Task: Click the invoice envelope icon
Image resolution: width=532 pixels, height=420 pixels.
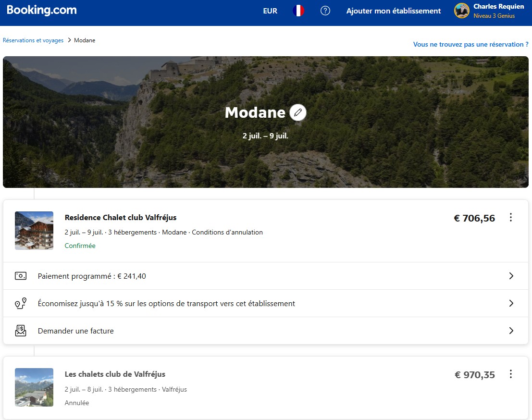Action: pyautogui.click(x=21, y=331)
